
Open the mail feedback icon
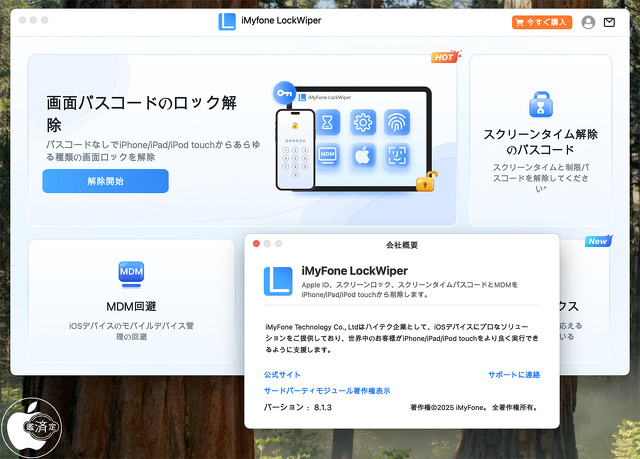click(x=609, y=22)
